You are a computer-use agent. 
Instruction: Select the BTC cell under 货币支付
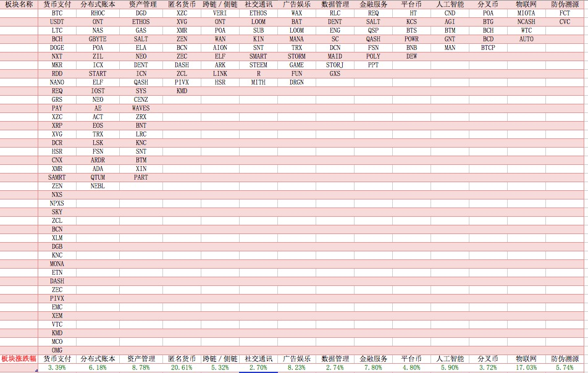tap(57, 13)
